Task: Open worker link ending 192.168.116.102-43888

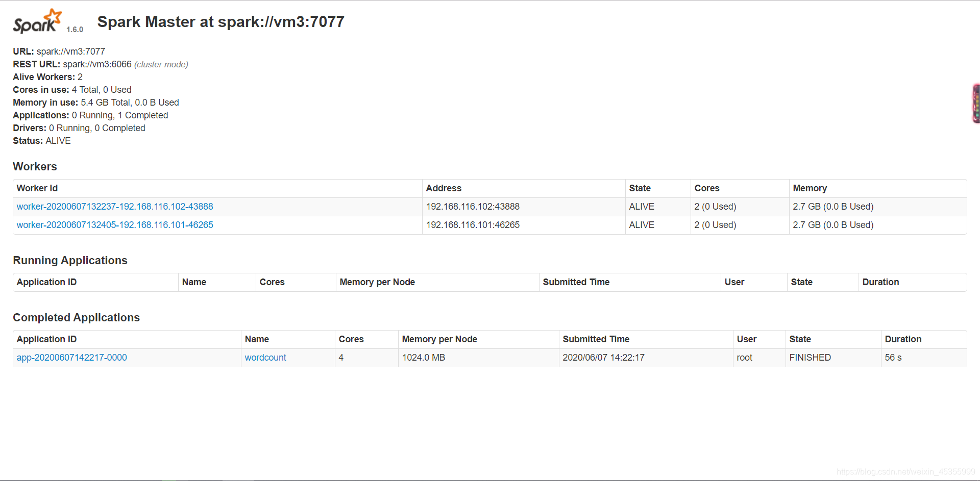Action: (x=115, y=207)
